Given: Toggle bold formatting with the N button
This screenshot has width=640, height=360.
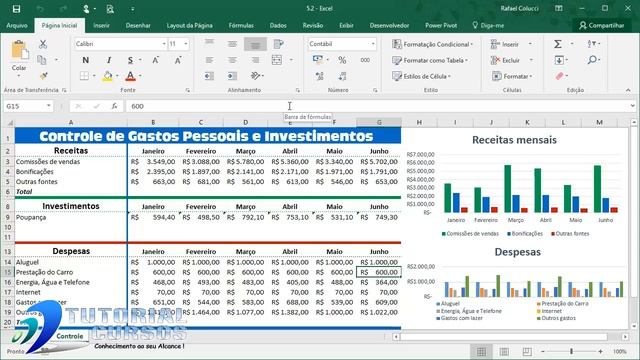Looking at the screenshot, I should click(x=85, y=60).
